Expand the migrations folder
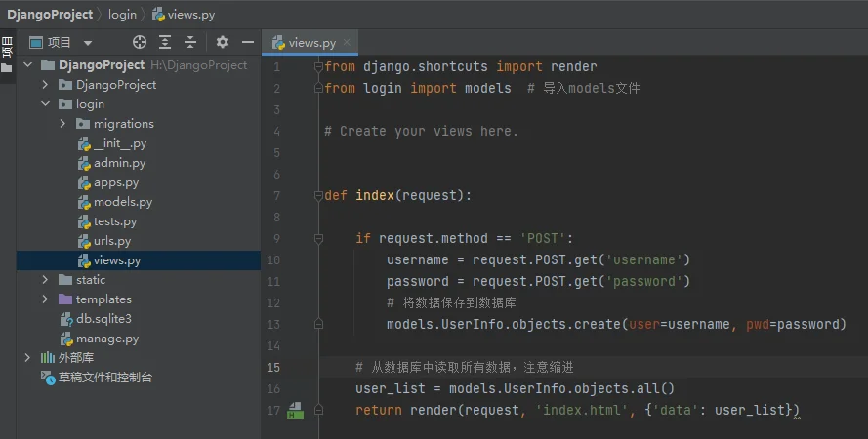This screenshot has width=868, height=439. (x=63, y=123)
